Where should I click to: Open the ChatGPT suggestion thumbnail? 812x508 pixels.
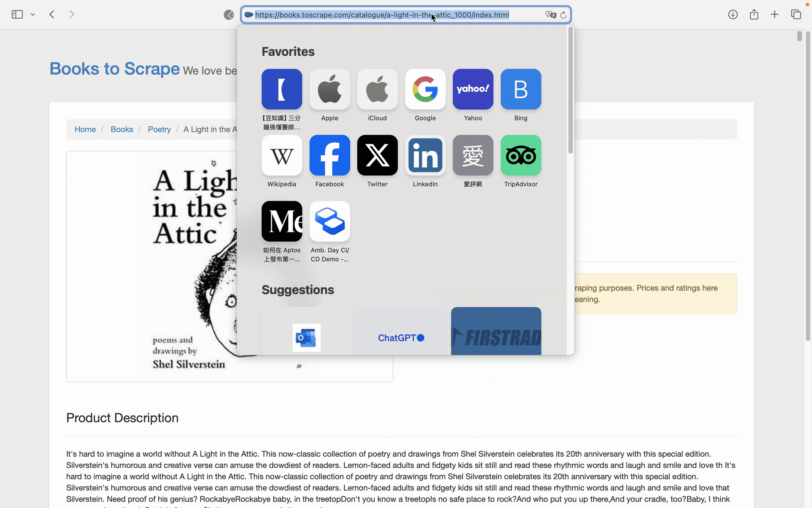click(x=401, y=331)
